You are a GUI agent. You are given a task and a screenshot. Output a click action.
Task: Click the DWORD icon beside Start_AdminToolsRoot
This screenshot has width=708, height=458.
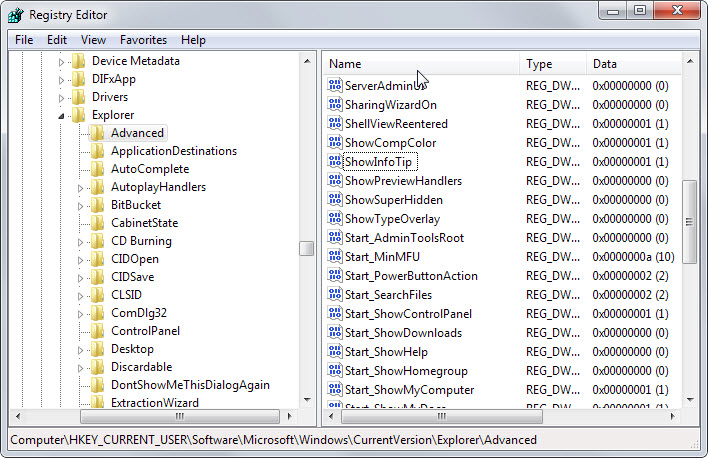point(335,237)
